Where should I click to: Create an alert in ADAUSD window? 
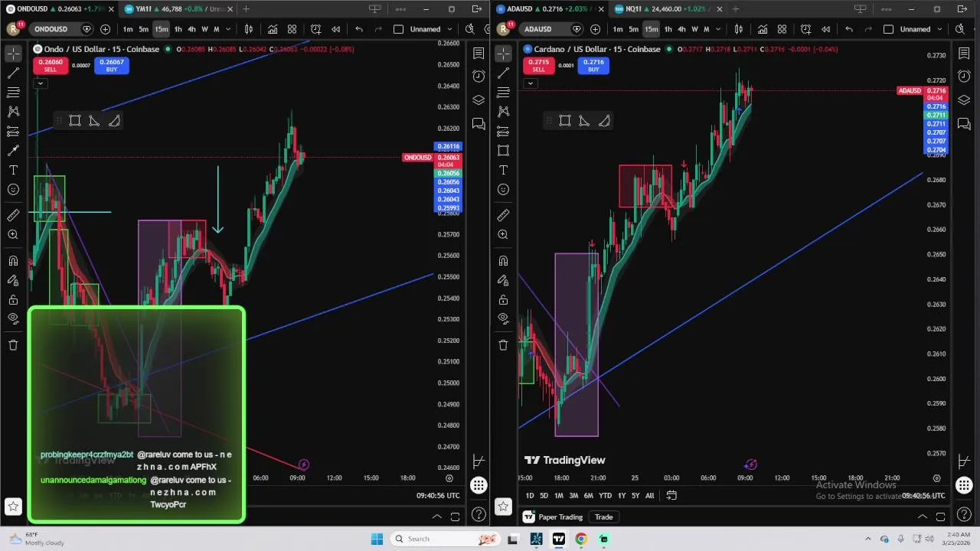coord(805,29)
